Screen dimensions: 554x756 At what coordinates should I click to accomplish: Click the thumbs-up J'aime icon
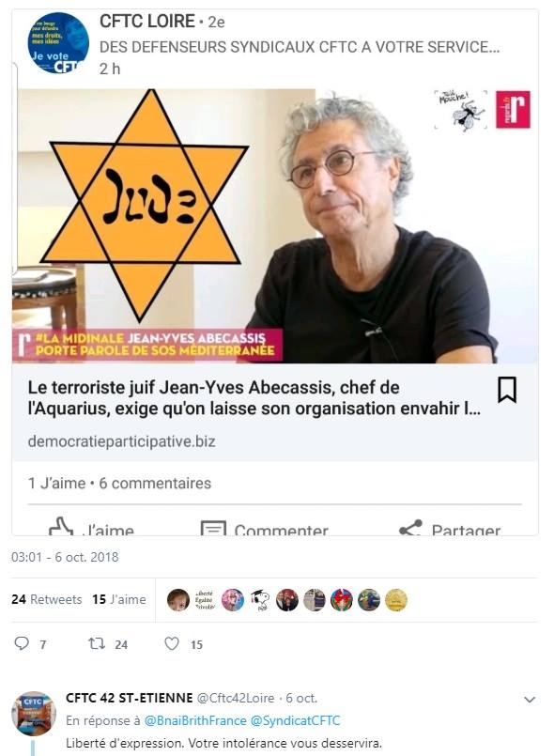pyautogui.click(x=61, y=528)
